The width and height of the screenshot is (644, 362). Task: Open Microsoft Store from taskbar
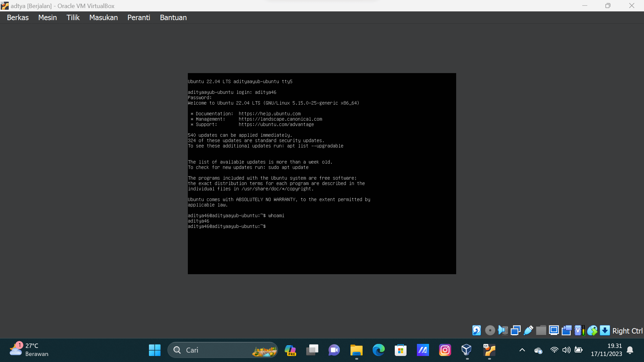[x=400, y=350]
